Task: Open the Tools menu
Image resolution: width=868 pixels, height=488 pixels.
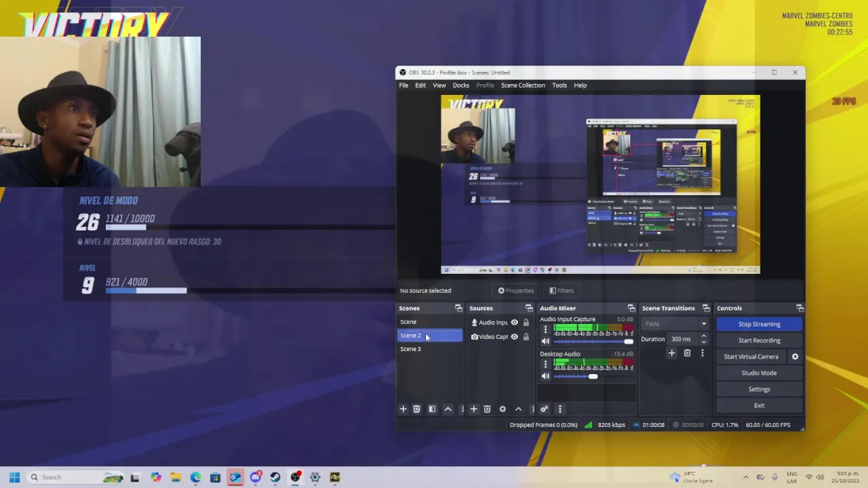Action: (559, 85)
